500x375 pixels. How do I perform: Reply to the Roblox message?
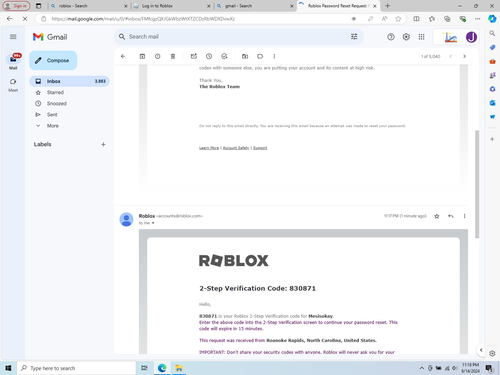pyautogui.click(x=451, y=216)
